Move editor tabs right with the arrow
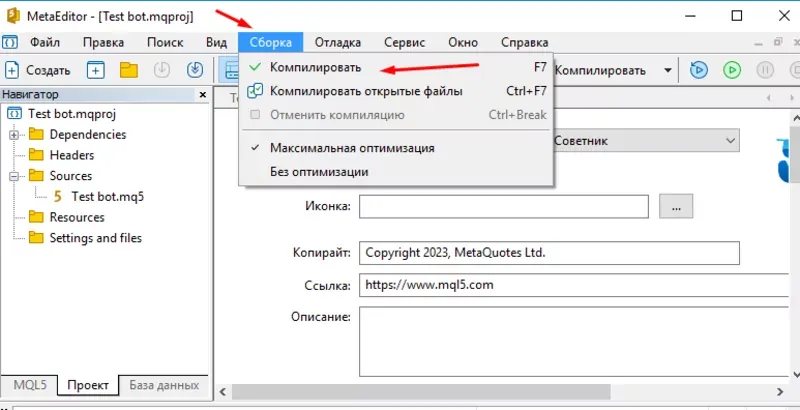 (792, 97)
